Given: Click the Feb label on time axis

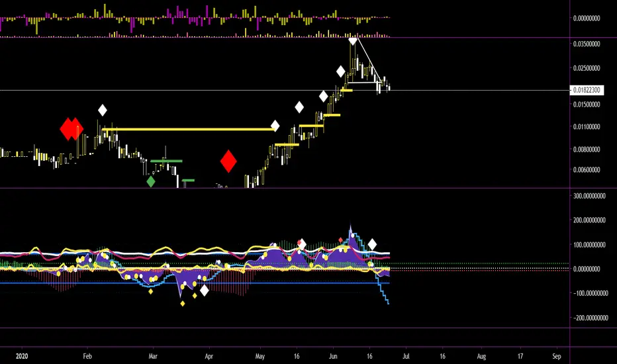Looking at the screenshot, I should (87, 356).
